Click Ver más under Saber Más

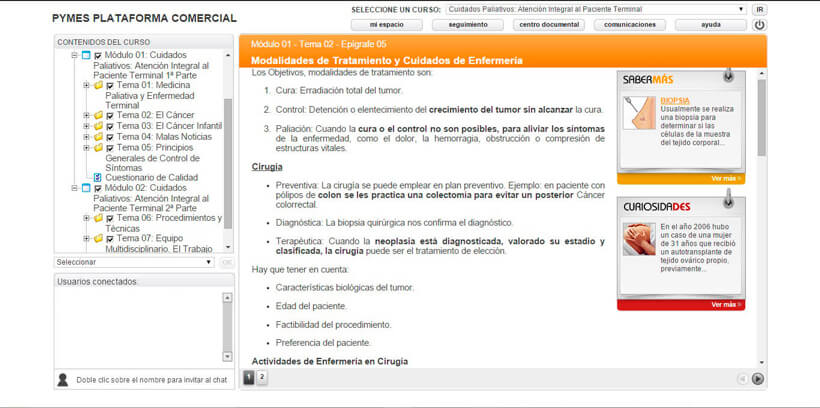click(726, 179)
